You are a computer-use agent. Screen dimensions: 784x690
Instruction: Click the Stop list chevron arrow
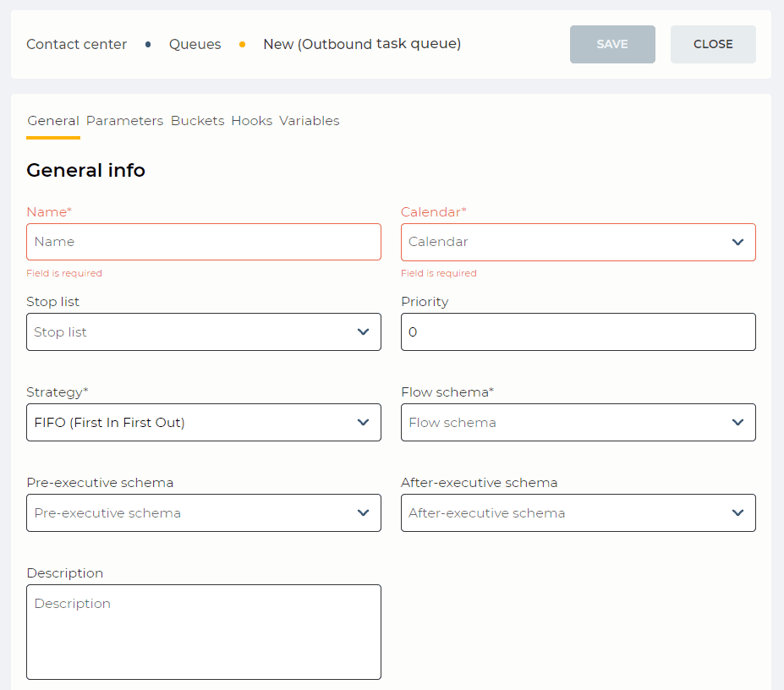point(363,332)
